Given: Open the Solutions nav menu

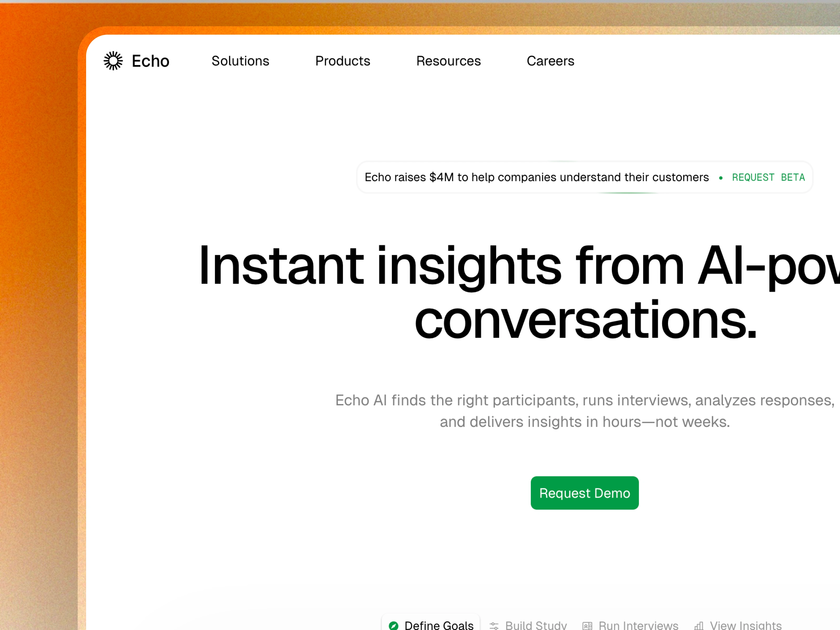Looking at the screenshot, I should (240, 61).
